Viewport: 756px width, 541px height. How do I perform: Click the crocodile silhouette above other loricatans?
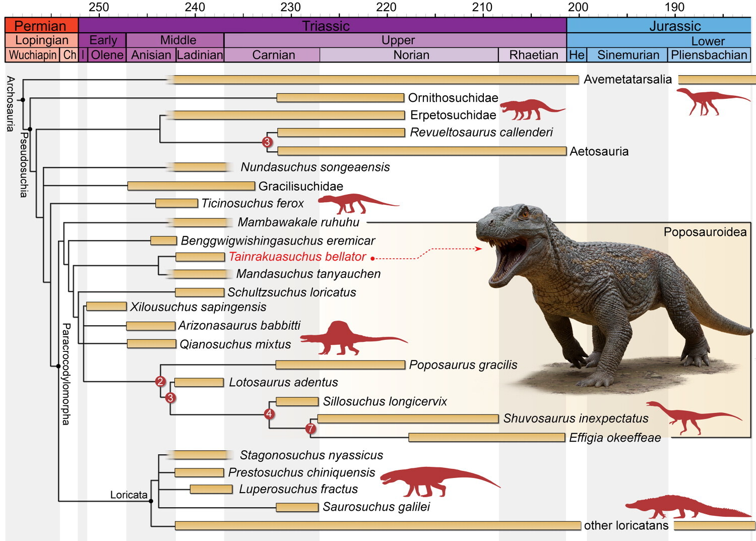pyautogui.click(x=680, y=507)
